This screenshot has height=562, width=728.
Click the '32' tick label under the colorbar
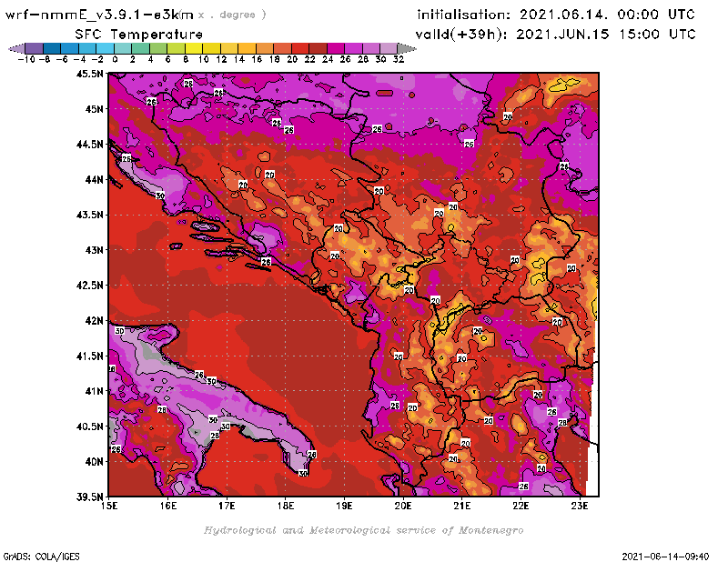[x=399, y=59]
